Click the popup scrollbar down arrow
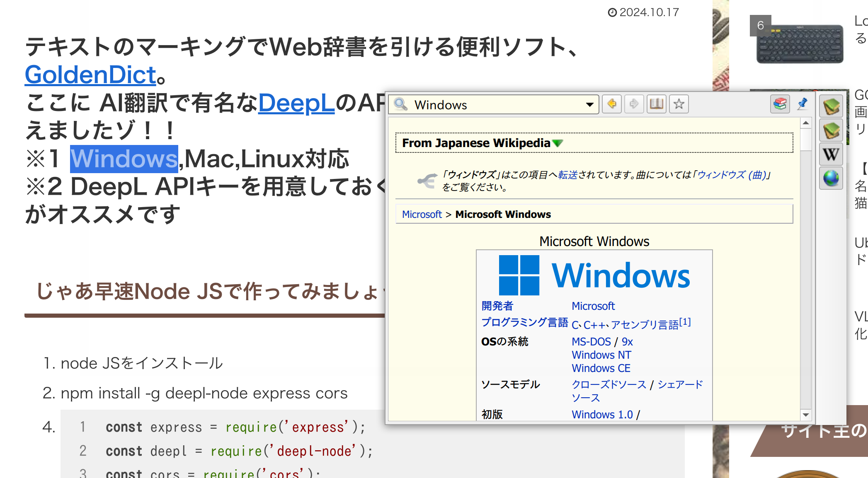Viewport: 868px width, 478px height. click(x=806, y=415)
